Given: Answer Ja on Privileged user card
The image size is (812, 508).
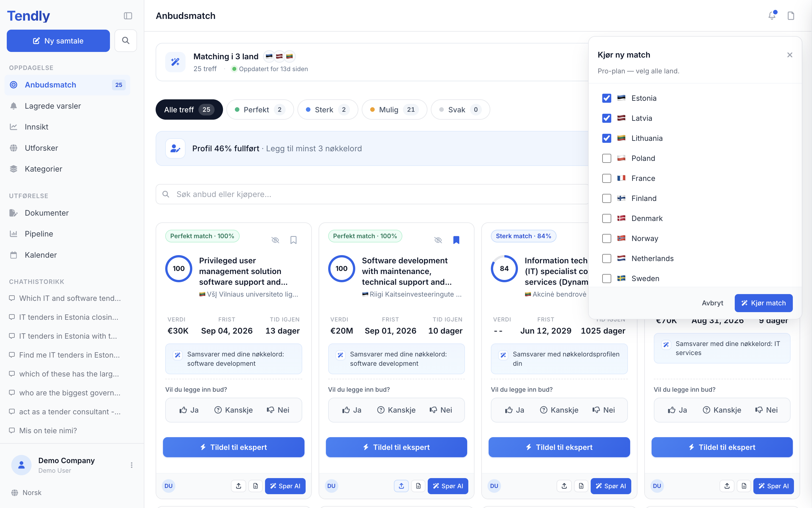Looking at the screenshot, I should (x=189, y=410).
